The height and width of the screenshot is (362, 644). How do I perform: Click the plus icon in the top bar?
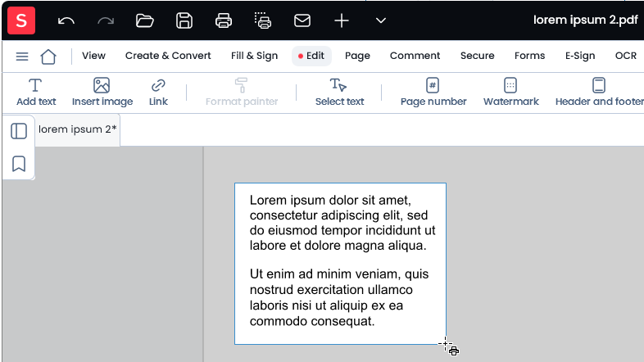(342, 20)
